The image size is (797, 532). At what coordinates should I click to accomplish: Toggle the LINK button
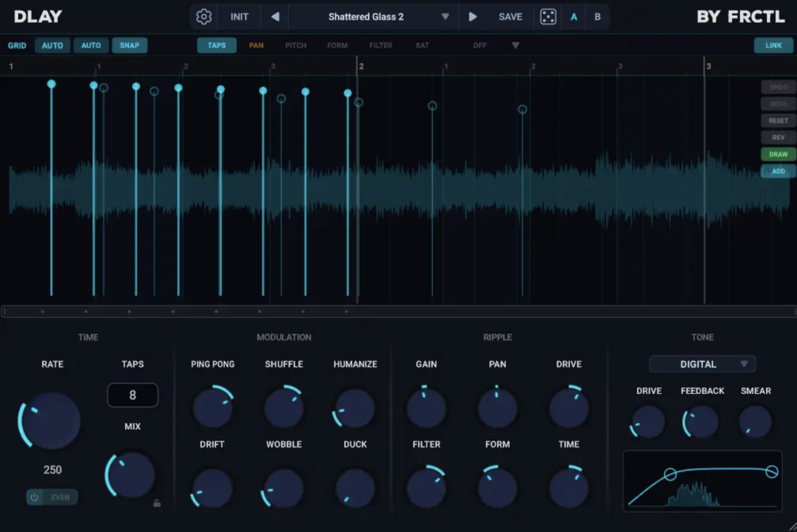(773, 45)
